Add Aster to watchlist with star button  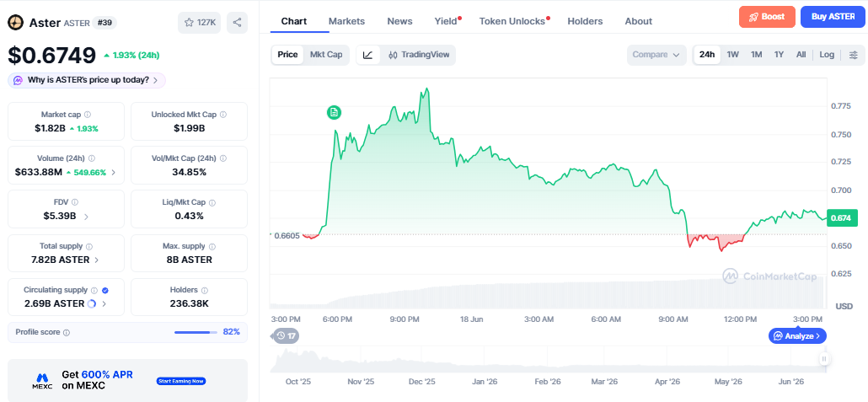click(200, 23)
